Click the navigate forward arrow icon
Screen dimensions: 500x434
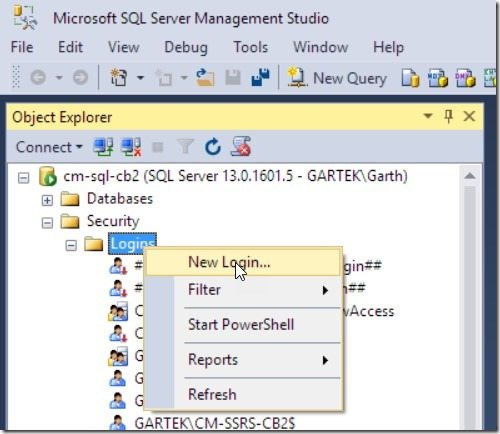pyautogui.click(x=80, y=78)
